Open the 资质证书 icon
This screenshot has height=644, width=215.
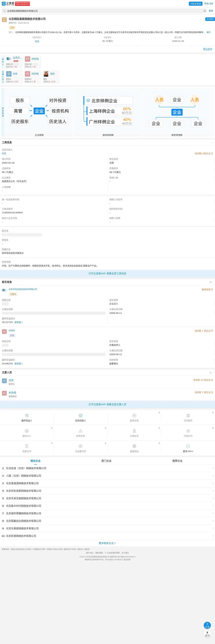tap(27, 446)
